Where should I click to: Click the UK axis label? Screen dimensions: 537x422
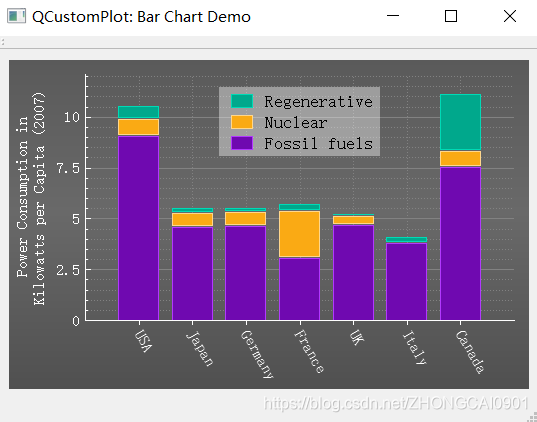coord(357,337)
